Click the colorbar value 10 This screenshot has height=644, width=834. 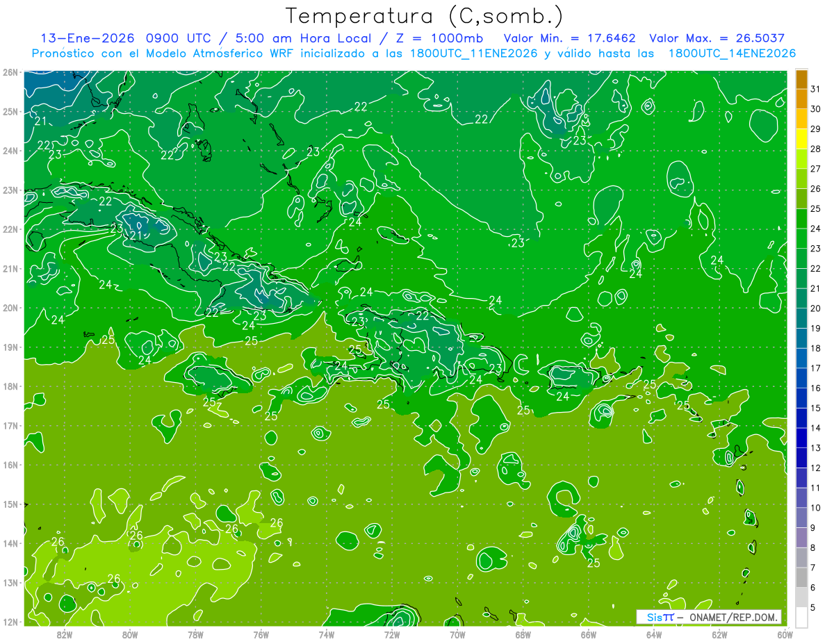tap(815, 508)
